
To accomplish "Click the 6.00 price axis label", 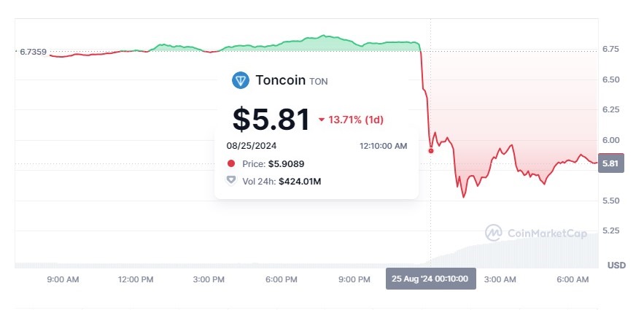I will (x=610, y=140).
